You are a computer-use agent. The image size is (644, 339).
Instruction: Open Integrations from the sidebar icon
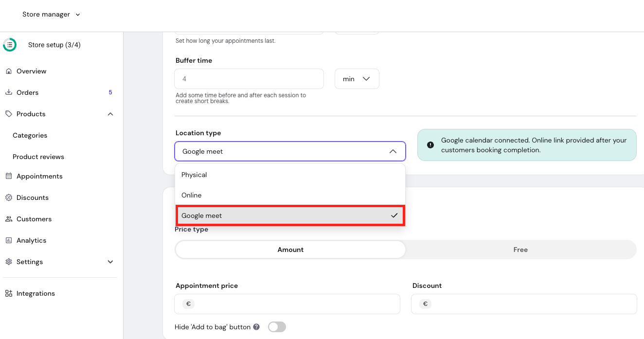[9, 293]
